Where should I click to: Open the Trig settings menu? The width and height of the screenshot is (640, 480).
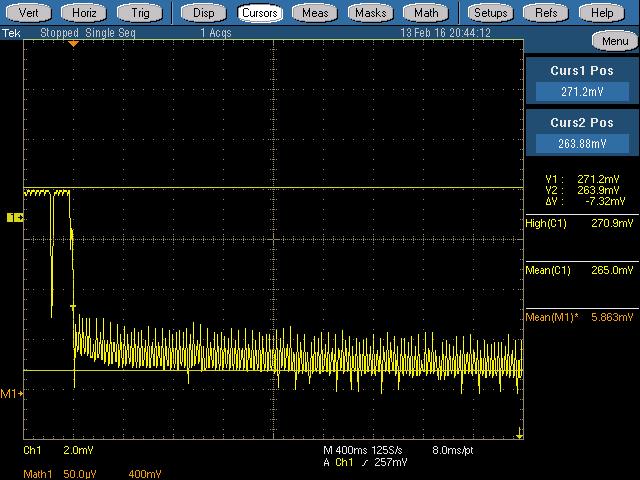(139, 13)
